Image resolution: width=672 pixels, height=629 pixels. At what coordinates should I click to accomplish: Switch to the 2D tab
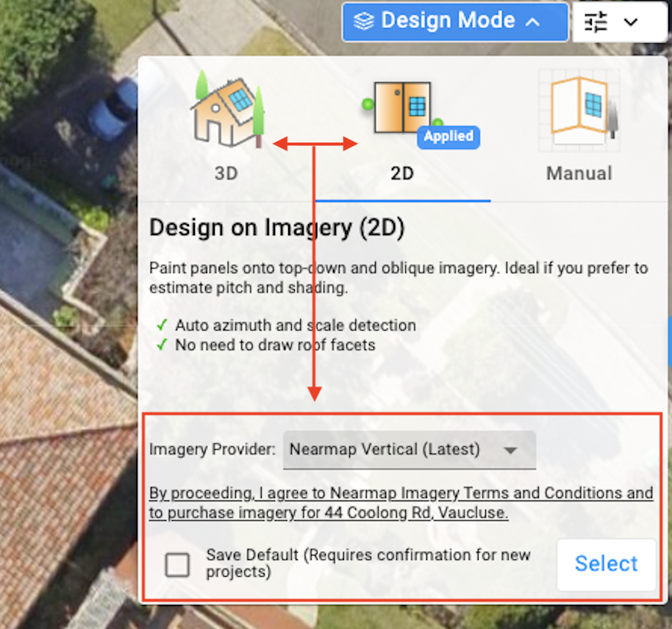click(x=402, y=173)
